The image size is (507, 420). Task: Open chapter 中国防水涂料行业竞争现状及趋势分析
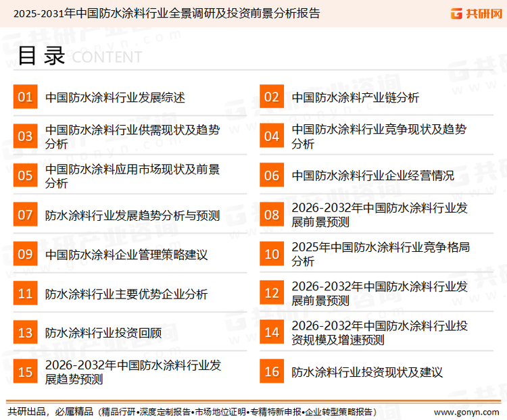pos(379,136)
